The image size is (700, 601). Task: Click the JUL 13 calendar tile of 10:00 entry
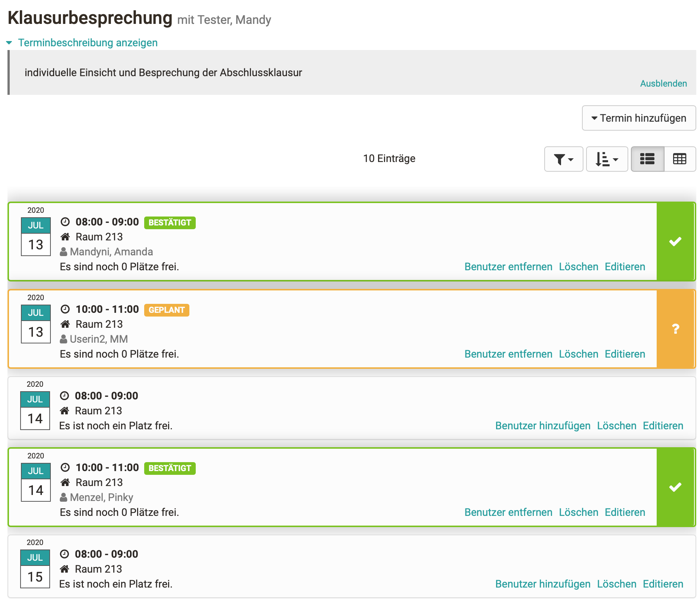(x=36, y=324)
